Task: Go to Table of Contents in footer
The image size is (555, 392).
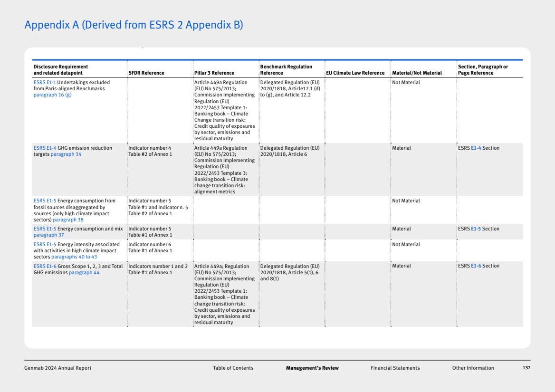Action: (x=233, y=368)
